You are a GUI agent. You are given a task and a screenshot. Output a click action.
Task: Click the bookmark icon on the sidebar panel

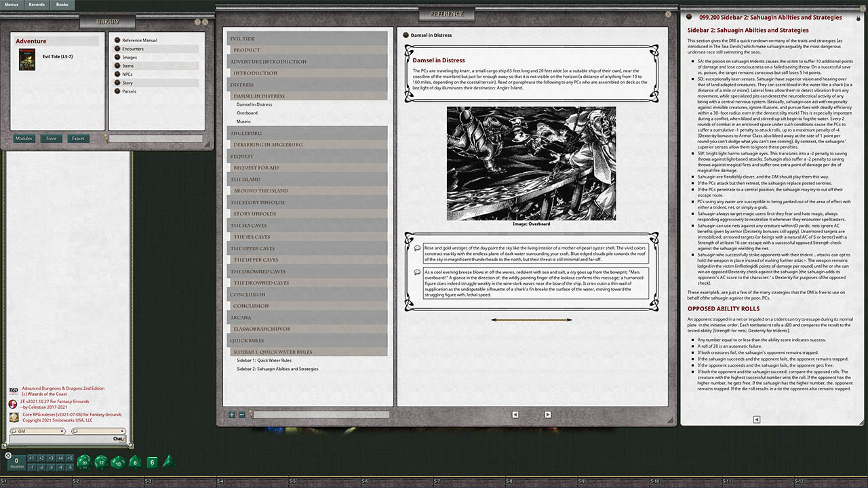[689, 17]
